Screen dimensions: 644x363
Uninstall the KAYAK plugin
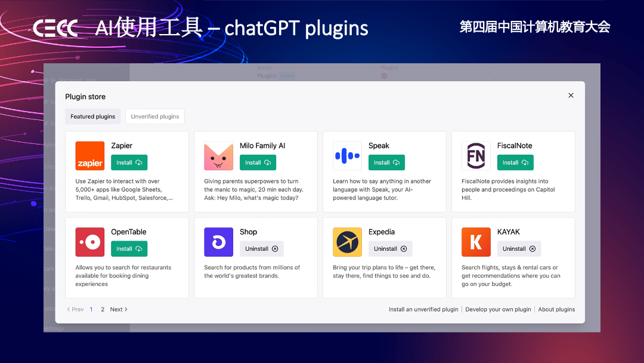(x=519, y=249)
